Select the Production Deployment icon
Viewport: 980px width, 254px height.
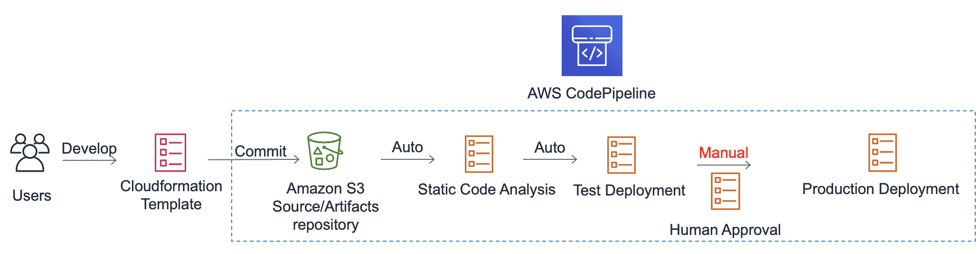882,153
